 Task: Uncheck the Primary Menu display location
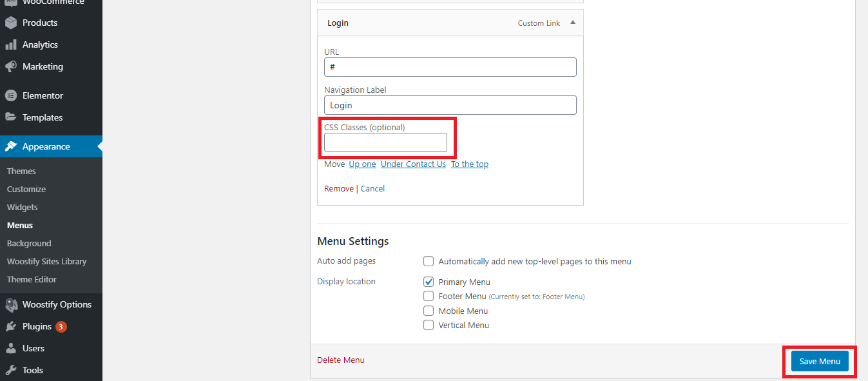click(x=429, y=282)
